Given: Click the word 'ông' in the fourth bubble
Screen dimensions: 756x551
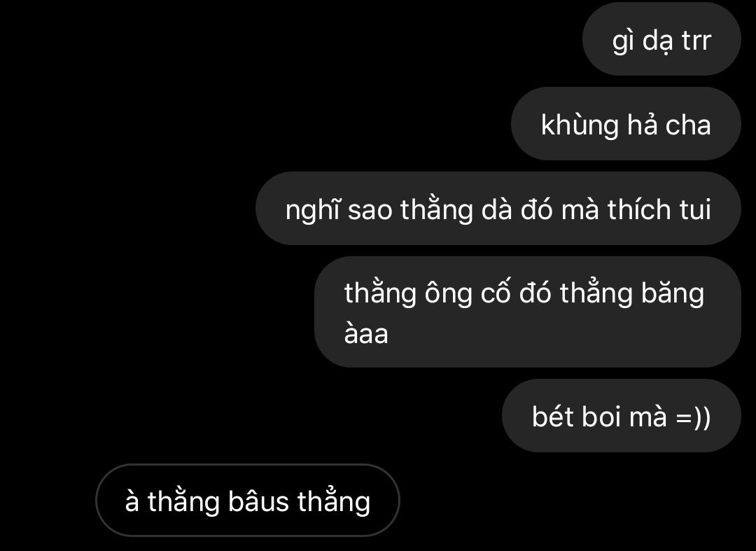Looking at the screenshot, I should coord(448,294).
